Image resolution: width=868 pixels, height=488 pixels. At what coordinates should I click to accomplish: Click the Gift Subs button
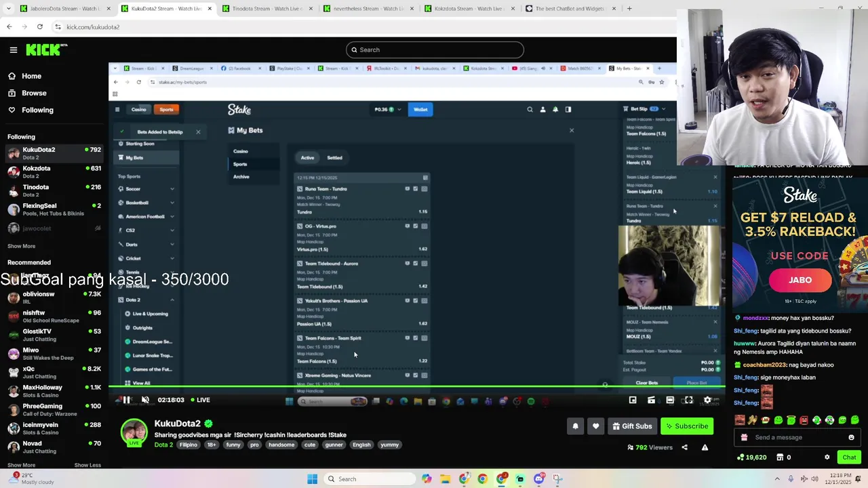[x=632, y=426]
